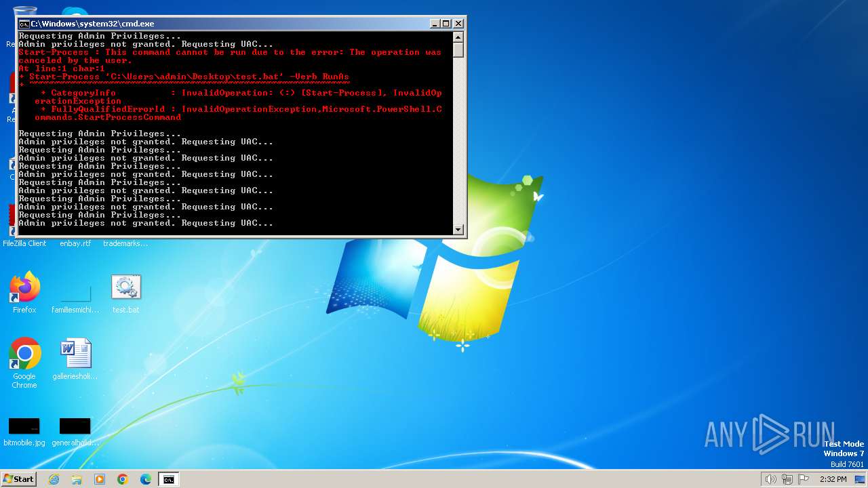868x488 pixels.
Task: Click the cmd.exe title bar text
Action: pos(92,24)
